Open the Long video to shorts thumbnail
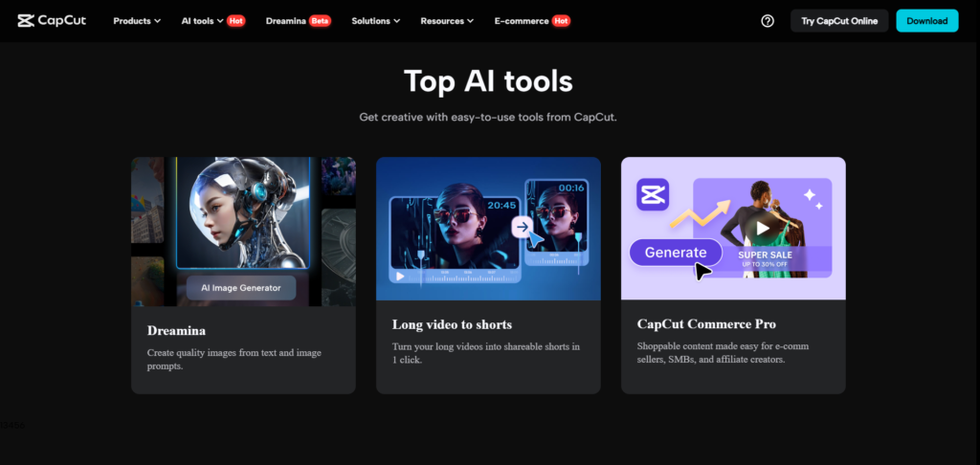This screenshot has width=980, height=465. click(x=488, y=228)
